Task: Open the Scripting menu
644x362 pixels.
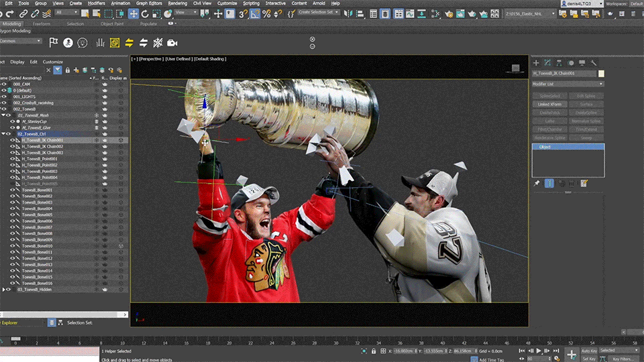Action: point(251,3)
